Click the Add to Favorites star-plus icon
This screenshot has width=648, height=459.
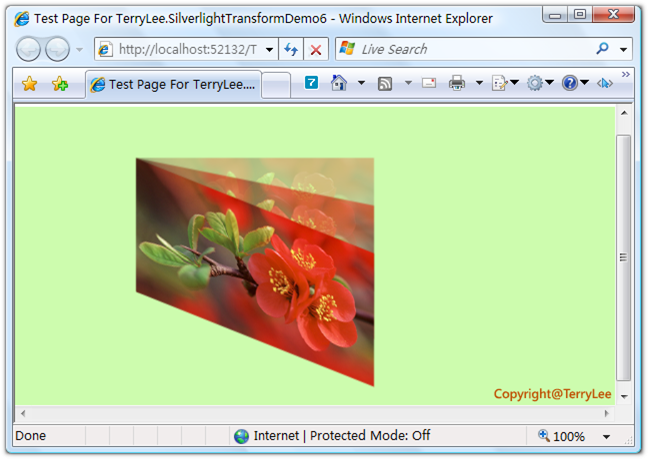click(x=60, y=84)
